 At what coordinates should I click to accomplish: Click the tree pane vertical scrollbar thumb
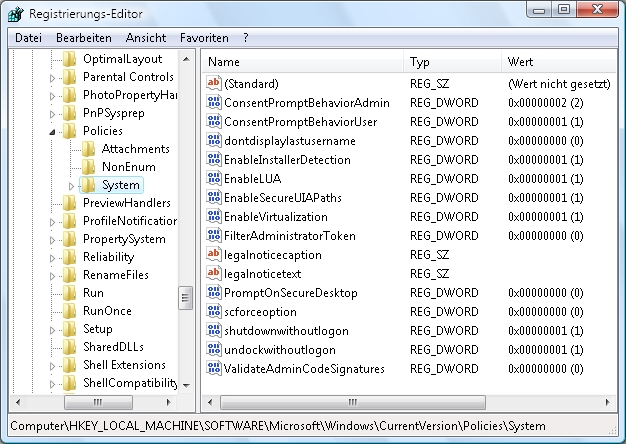click(x=186, y=298)
